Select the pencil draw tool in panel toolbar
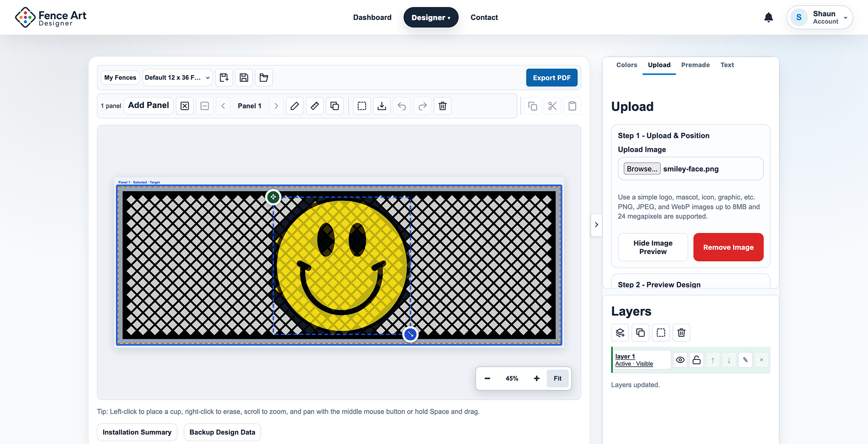The image size is (868, 444). click(295, 106)
